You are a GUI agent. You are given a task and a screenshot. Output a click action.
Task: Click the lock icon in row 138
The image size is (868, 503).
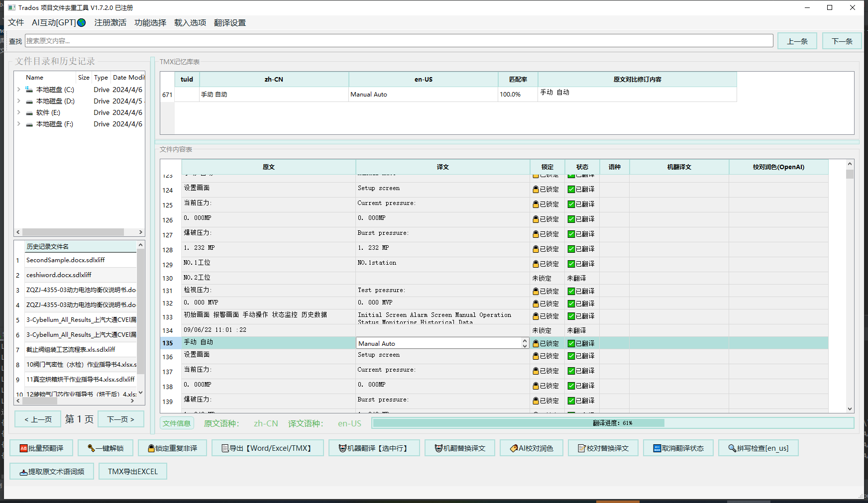(x=536, y=386)
